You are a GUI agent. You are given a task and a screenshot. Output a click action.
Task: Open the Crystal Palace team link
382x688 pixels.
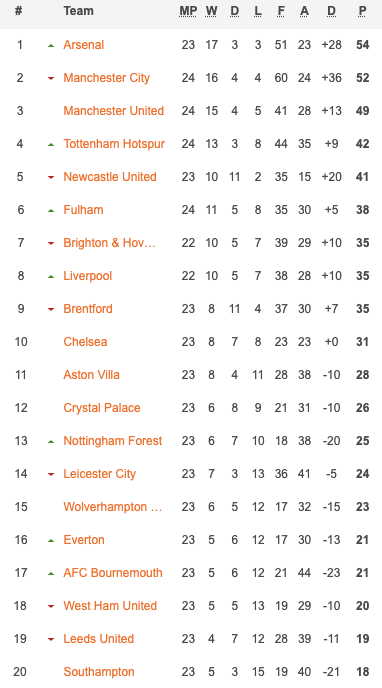point(102,408)
